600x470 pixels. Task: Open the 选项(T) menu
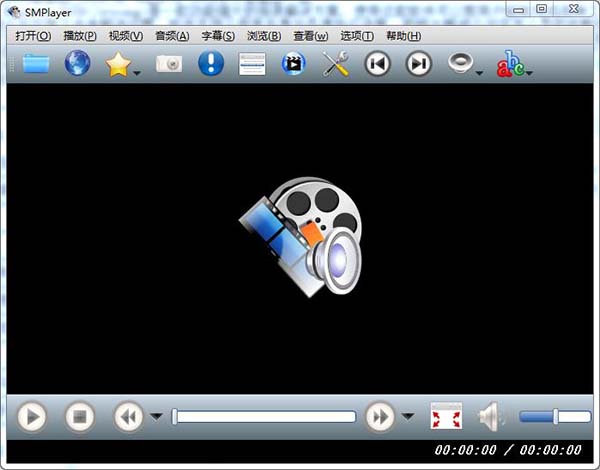(x=357, y=36)
